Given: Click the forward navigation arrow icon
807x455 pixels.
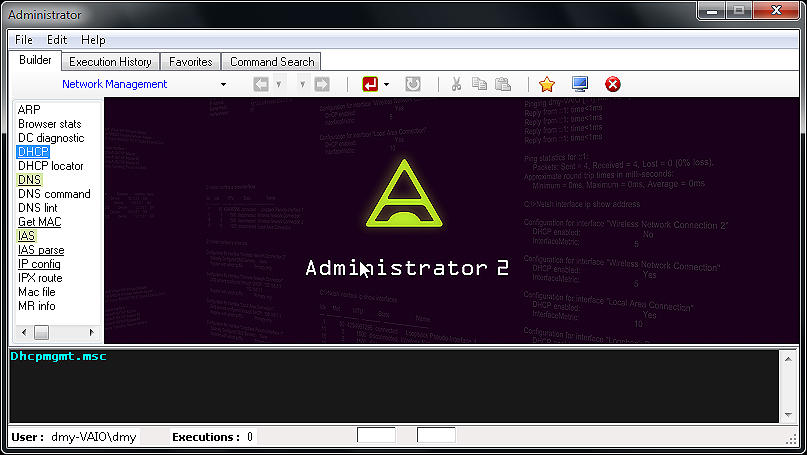Looking at the screenshot, I should pos(322,84).
